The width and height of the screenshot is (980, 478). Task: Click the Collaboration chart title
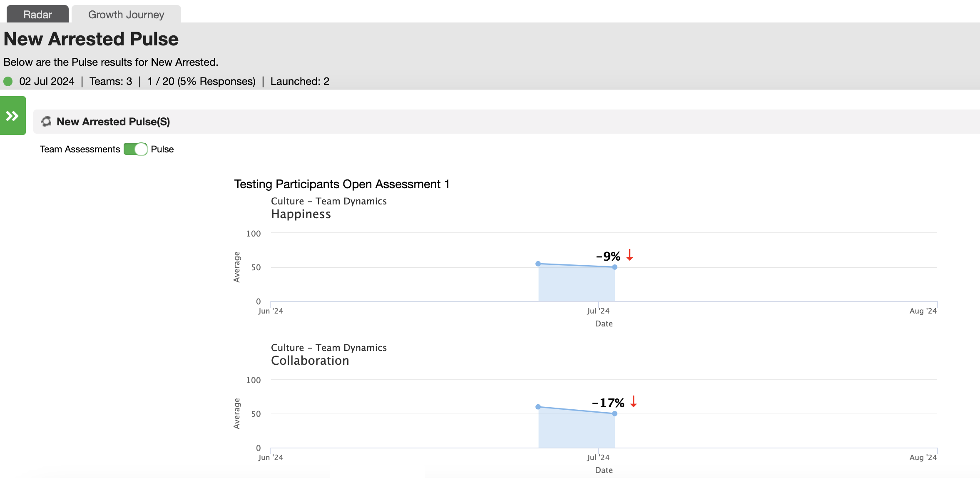(310, 361)
